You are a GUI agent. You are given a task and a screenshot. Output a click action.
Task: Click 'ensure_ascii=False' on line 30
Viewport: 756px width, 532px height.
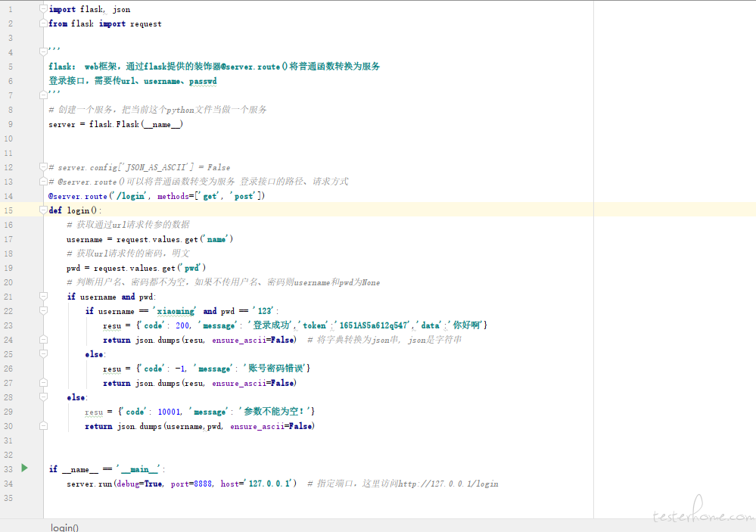(x=271, y=426)
